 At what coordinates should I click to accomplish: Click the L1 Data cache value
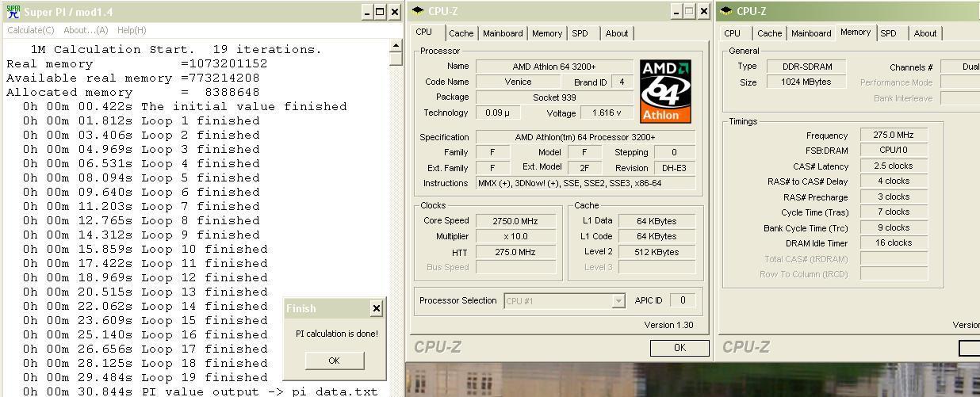[x=657, y=221]
